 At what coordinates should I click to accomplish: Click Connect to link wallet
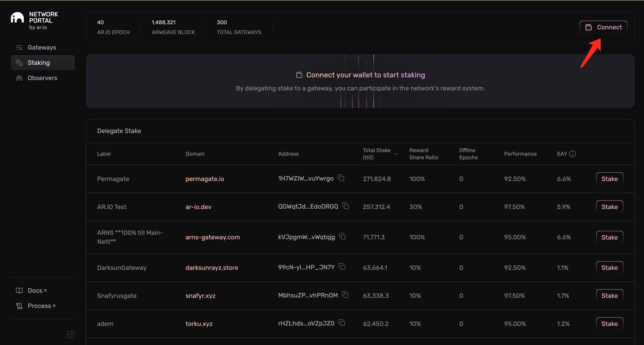pyautogui.click(x=604, y=26)
